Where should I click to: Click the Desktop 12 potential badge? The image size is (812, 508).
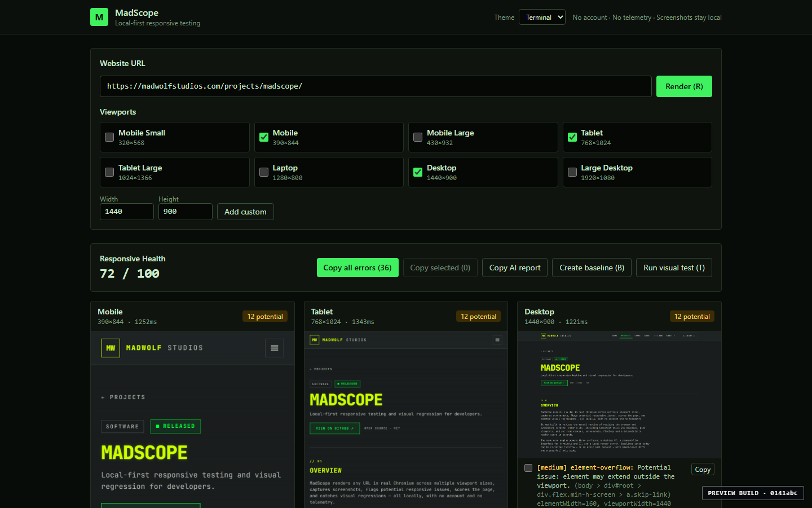(x=692, y=317)
